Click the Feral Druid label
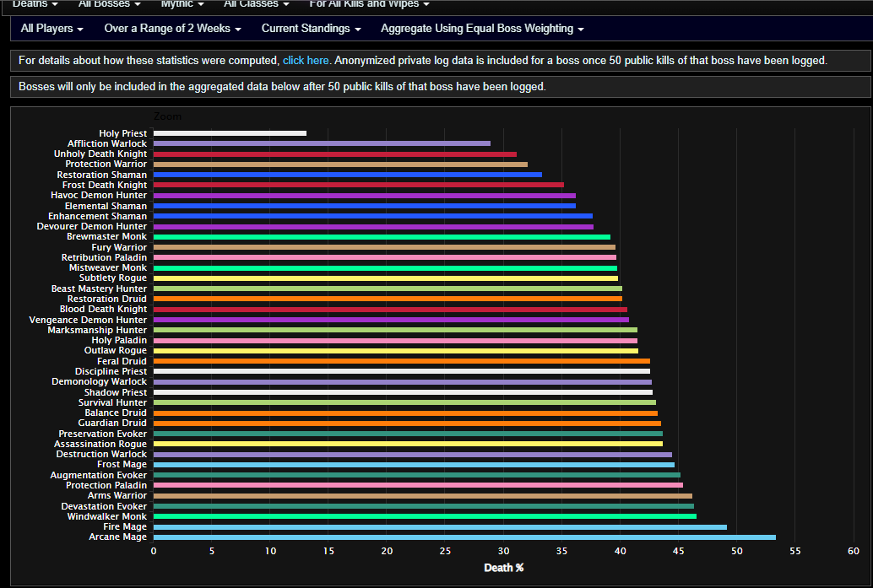Image resolution: width=873 pixels, height=588 pixels. (x=122, y=361)
